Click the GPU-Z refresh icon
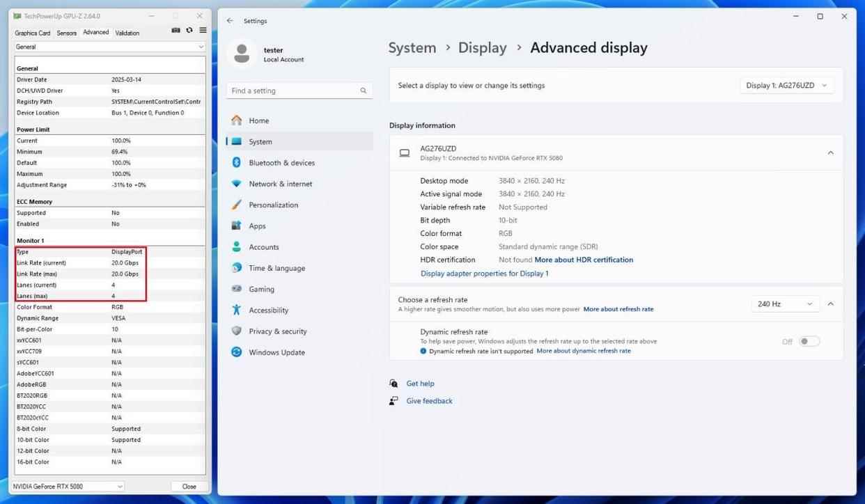The width and height of the screenshot is (865, 504). point(189,31)
